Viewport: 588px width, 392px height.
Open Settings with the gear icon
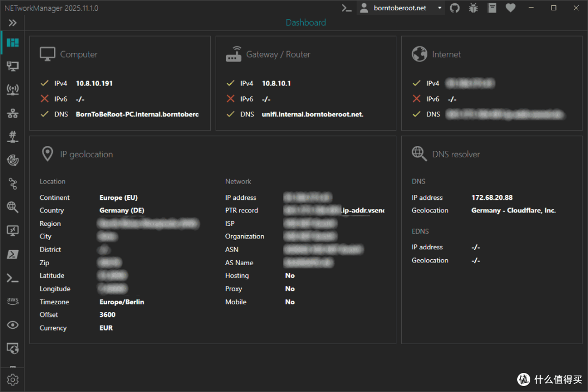point(13,380)
